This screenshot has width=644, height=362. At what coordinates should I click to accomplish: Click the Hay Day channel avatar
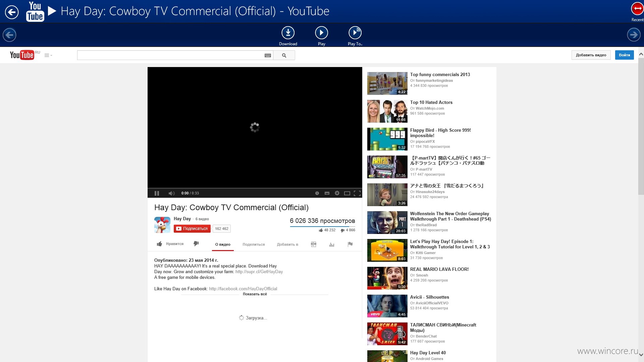[162, 225]
